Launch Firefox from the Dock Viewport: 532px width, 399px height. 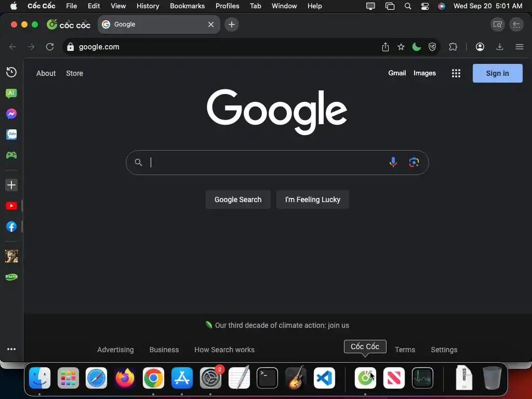coord(125,378)
